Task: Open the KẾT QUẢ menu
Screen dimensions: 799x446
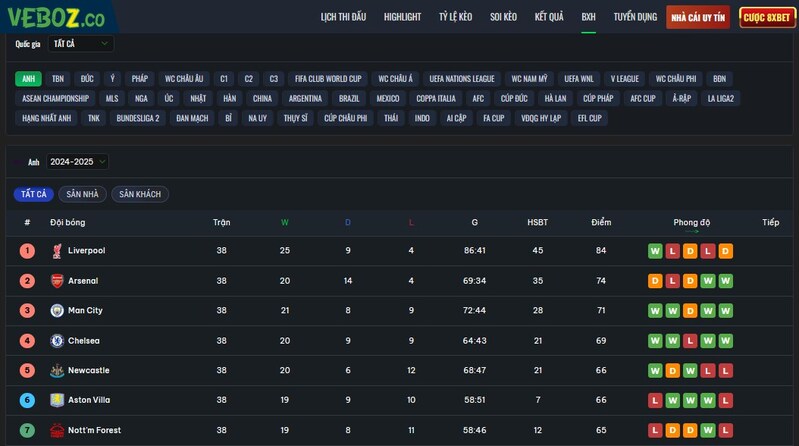Action: 549,17
